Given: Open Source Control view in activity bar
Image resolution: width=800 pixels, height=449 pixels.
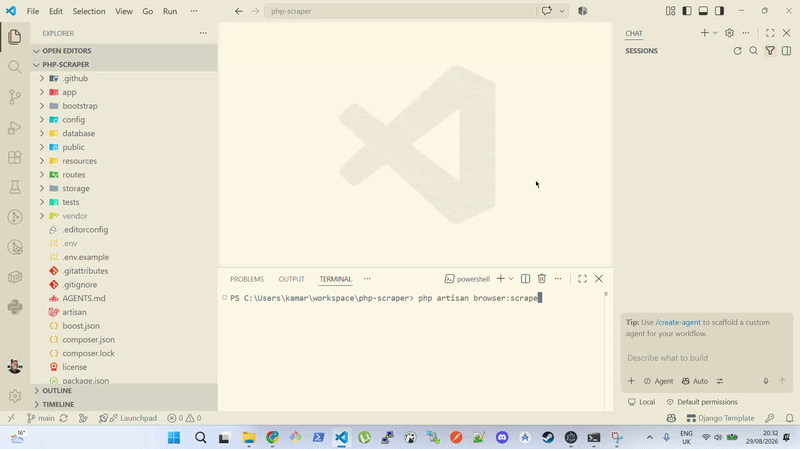Looking at the screenshot, I should click(15, 97).
